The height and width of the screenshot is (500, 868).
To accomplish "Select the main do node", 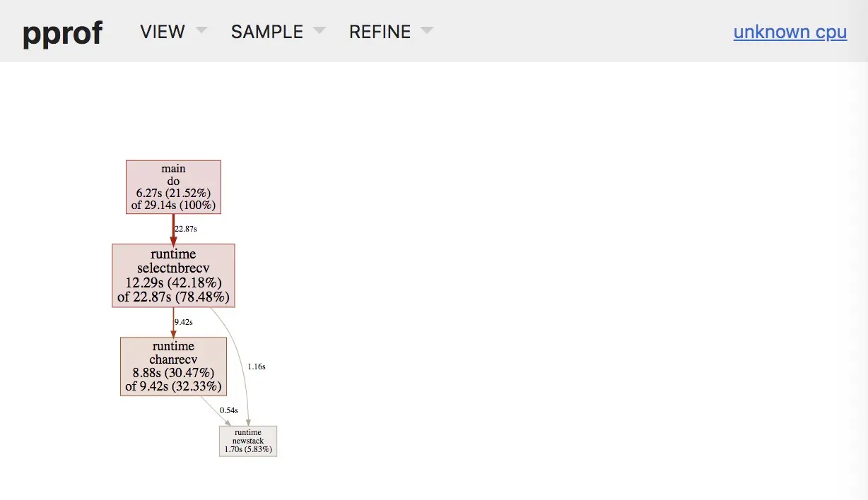I will (x=173, y=187).
